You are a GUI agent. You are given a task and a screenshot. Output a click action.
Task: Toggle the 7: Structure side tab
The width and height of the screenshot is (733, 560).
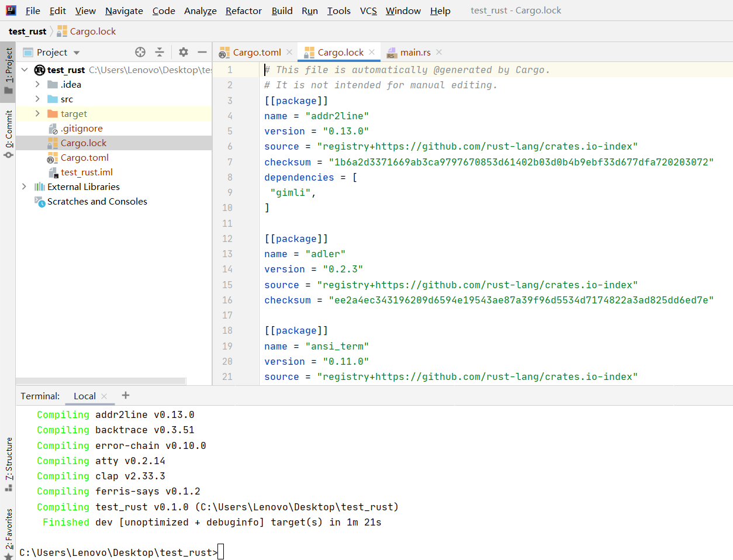click(8, 464)
